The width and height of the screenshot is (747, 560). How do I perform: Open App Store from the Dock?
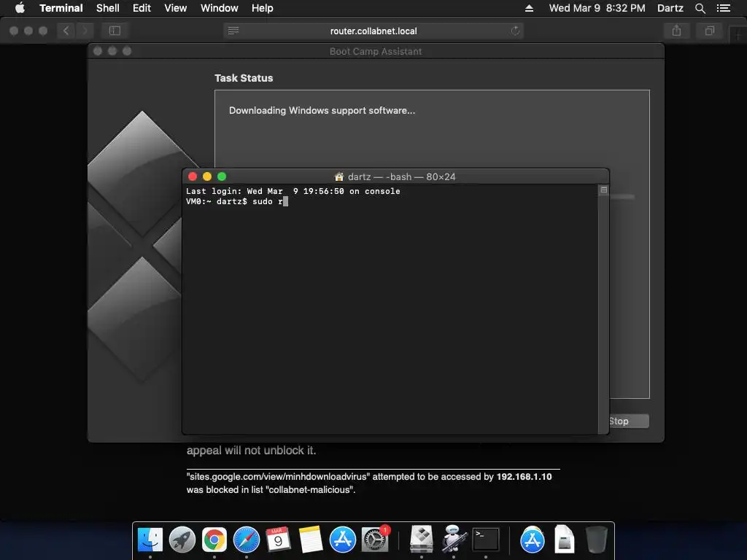coord(343,540)
